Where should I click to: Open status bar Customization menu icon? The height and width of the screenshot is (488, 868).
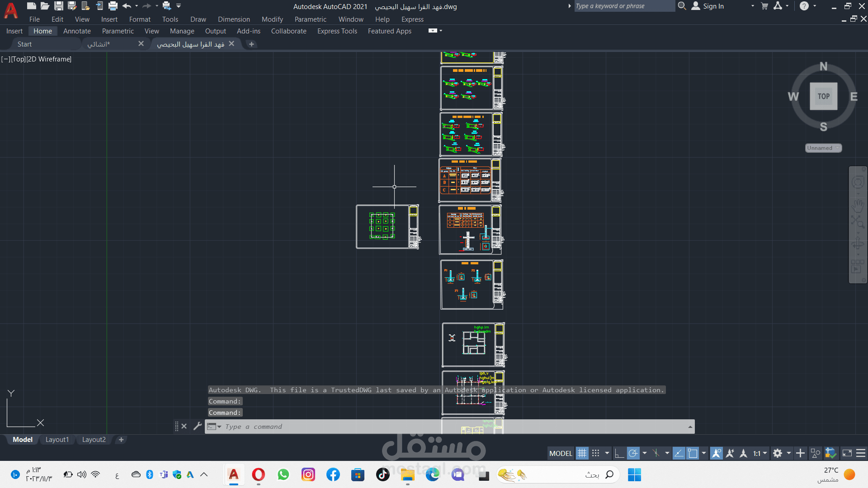pyautogui.click(x=861, y=453)
